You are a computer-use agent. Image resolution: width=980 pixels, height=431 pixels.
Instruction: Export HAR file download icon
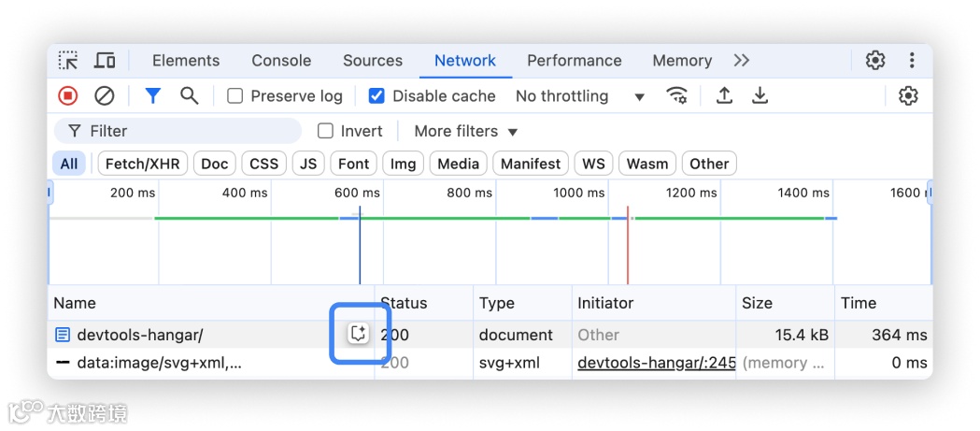click(760, 96)
